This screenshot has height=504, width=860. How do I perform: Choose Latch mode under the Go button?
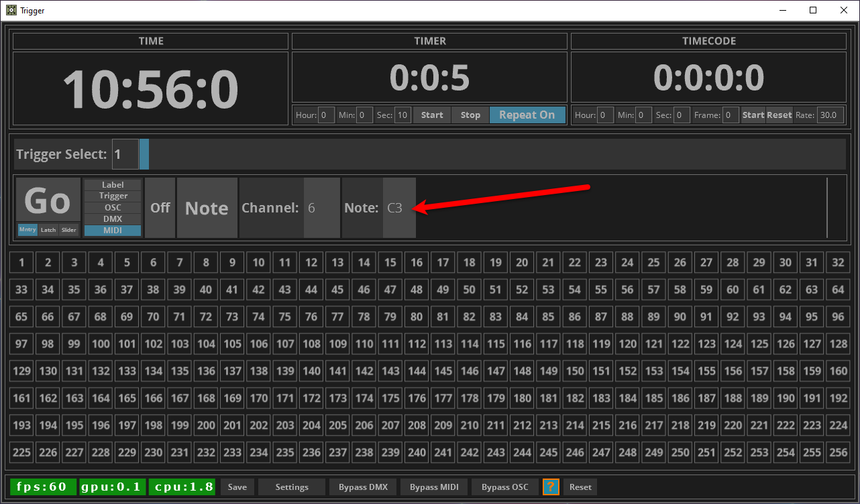point(48,230)
